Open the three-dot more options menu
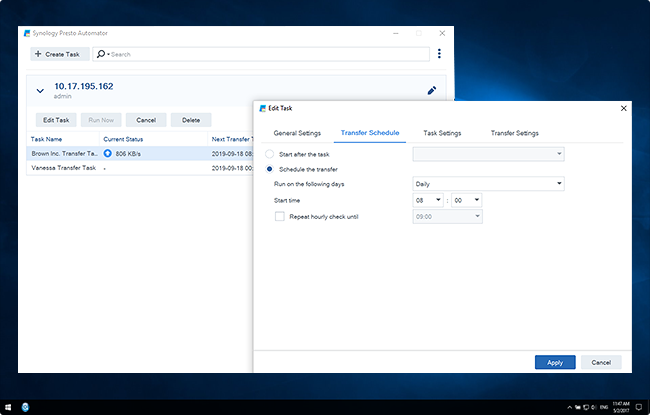 [439, 54]
